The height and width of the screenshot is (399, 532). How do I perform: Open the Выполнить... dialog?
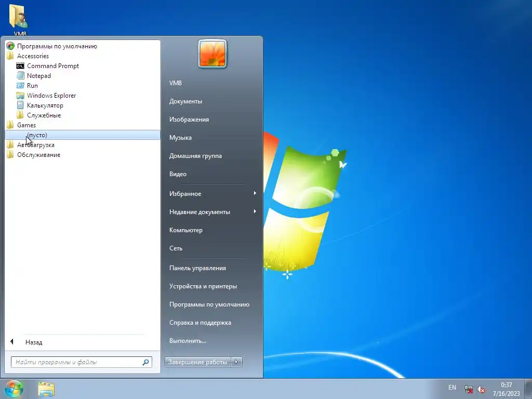tap(188, 341)
